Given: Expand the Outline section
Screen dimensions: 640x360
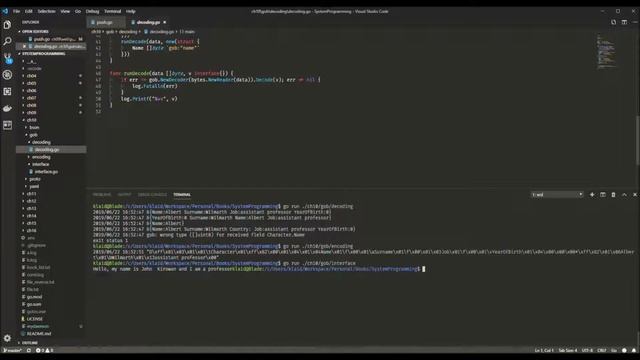Looking at the screenshot, I should [29, 343].
